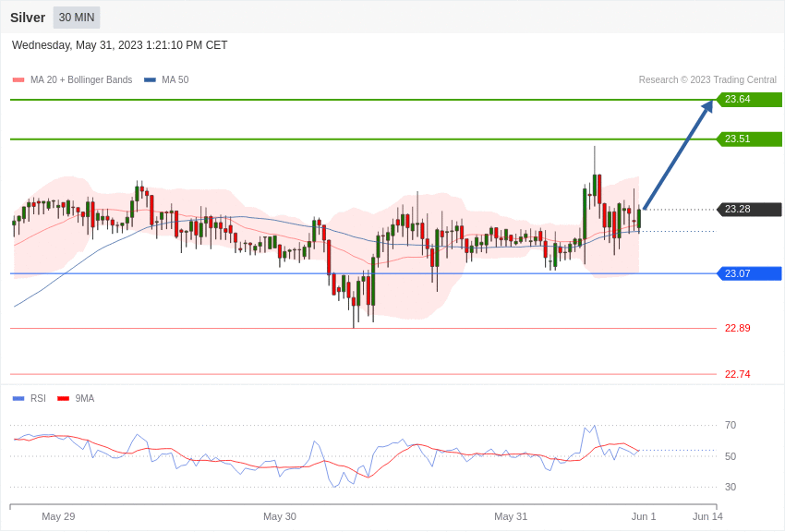Click the 22.74 support price label
This screenshot has width=785, height=532.
738,374
